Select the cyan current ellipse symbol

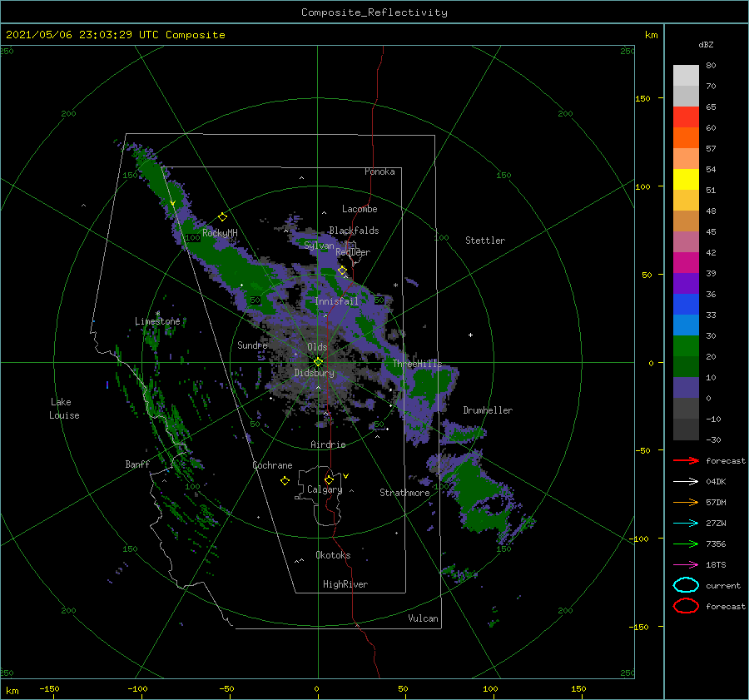686,585
